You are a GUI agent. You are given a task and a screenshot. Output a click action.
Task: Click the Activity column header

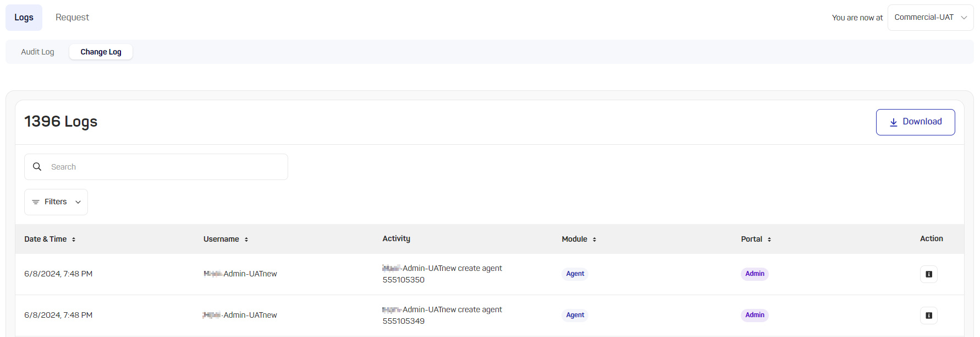point(396,238)
